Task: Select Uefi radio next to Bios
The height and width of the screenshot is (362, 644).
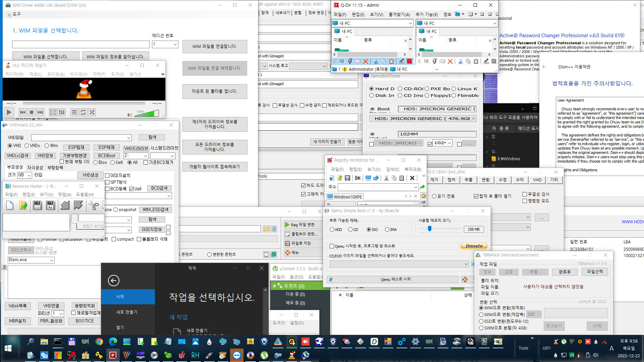Action: pos(113,163)
